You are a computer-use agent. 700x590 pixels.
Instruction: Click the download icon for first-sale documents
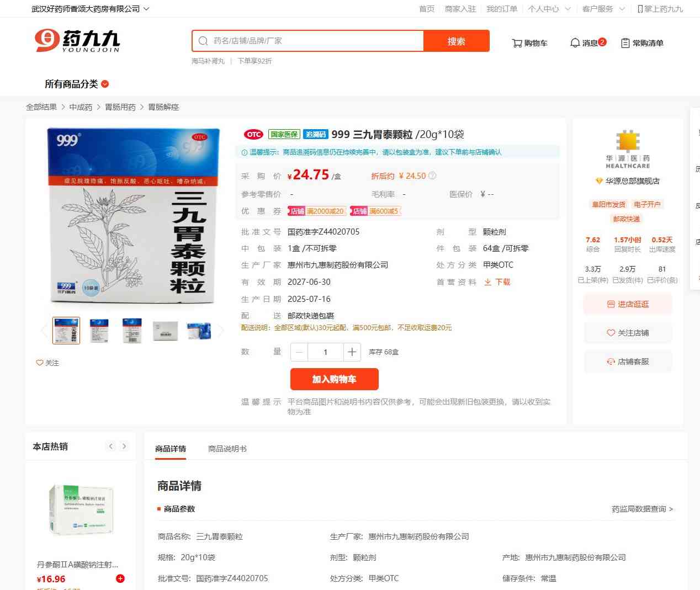coord(488,282)
